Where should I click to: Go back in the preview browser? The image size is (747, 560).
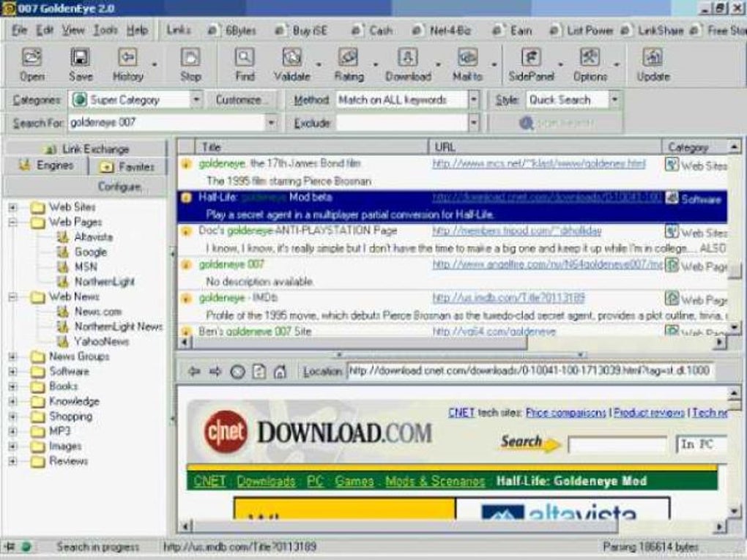tap(193, 371)
